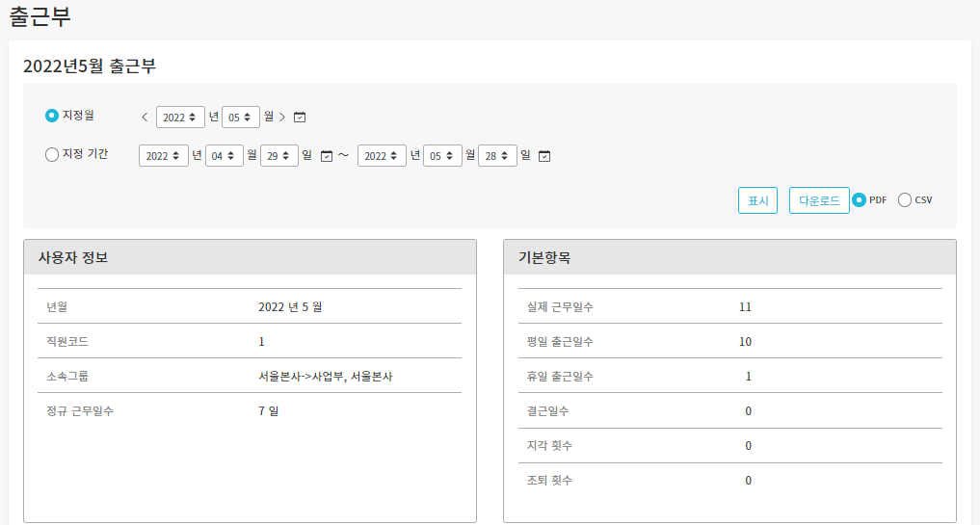Open the designated month 05 dropdown
Screen dimensions: 980x525
[240, 118]
